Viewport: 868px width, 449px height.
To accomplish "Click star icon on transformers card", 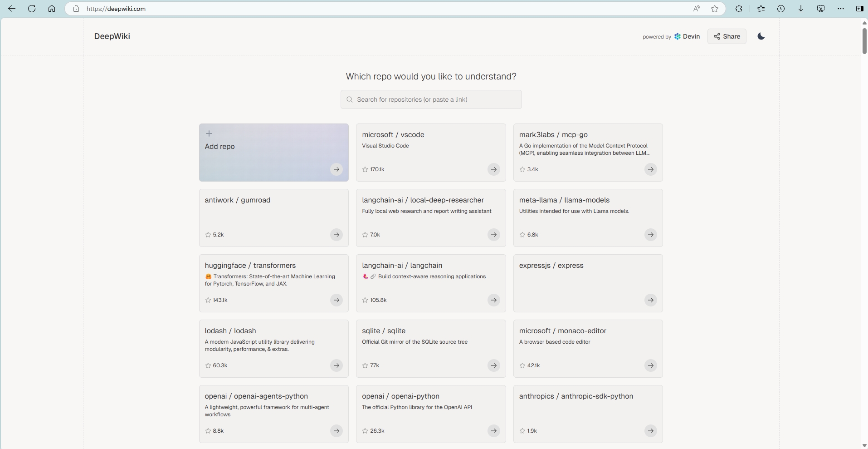I will click(x=208, y=300).
